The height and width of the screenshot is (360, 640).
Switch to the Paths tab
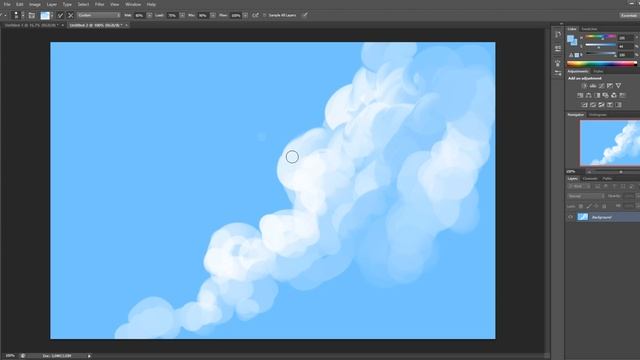(607, 178)
